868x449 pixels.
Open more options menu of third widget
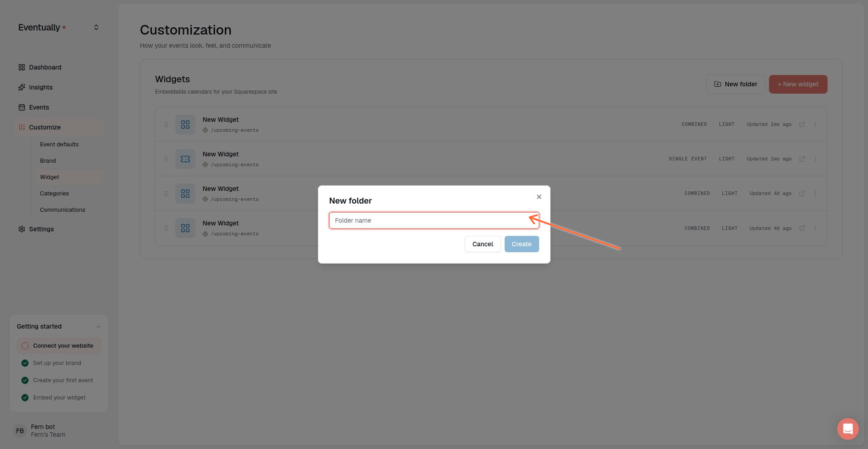[815, 194]
